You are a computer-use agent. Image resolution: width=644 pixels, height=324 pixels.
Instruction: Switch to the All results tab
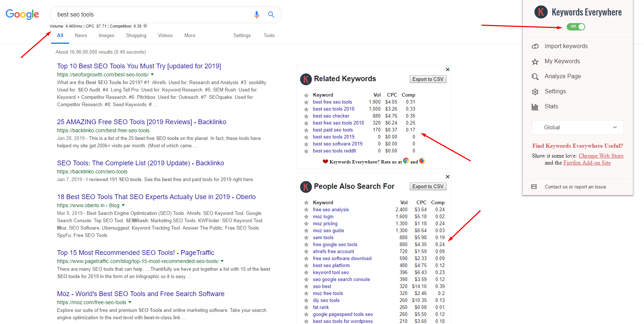point(60,36)
